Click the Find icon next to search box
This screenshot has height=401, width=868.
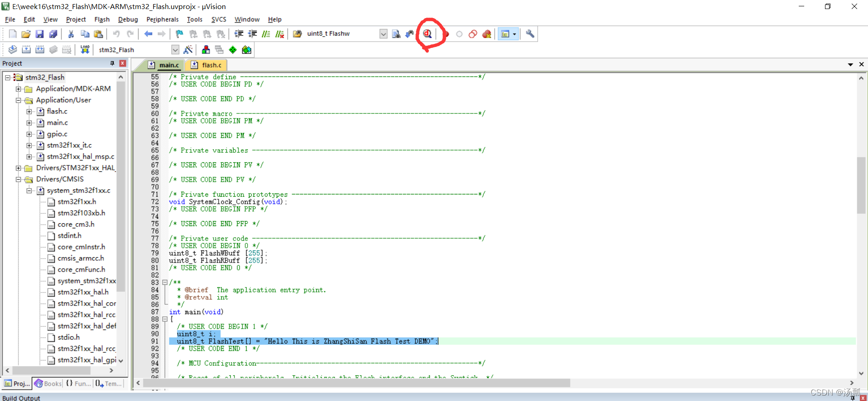point(396,34)
